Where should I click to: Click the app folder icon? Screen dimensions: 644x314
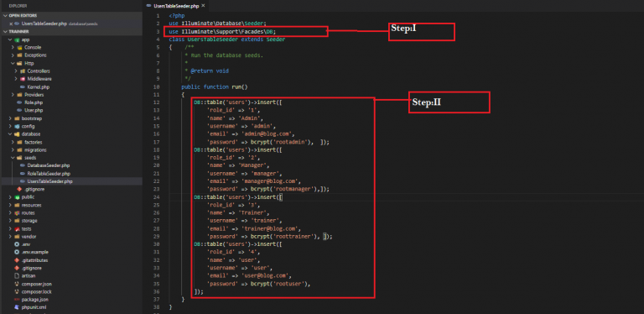coord(17,39)
